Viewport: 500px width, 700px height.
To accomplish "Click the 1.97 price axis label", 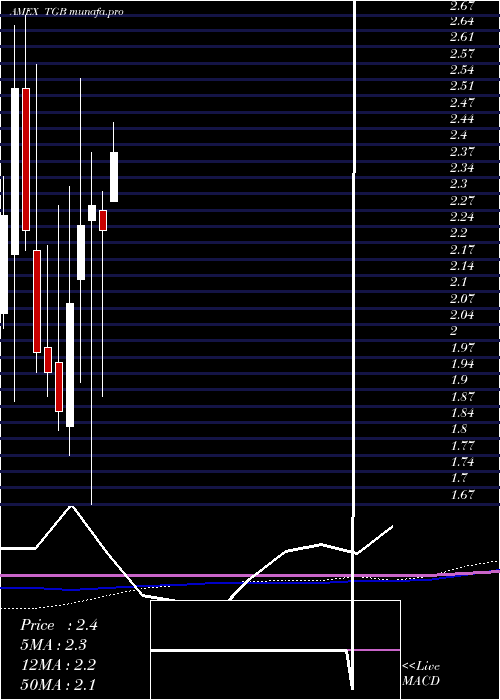I will (462, 347).
